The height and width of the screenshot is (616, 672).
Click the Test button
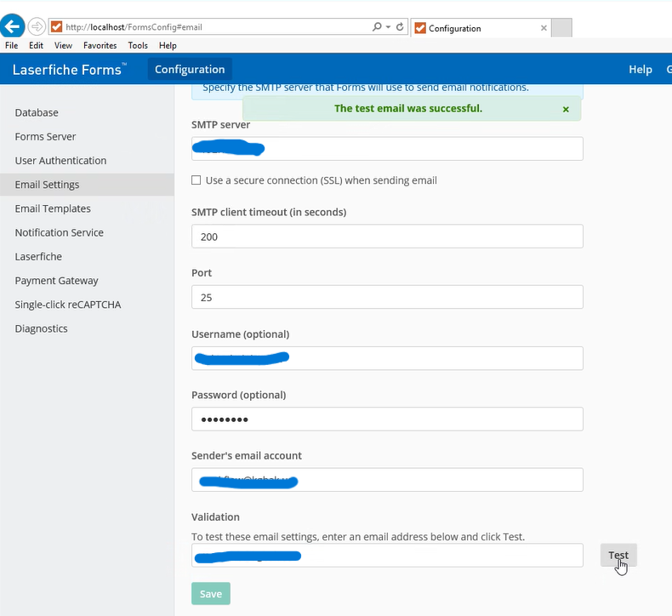pos(618,555)
